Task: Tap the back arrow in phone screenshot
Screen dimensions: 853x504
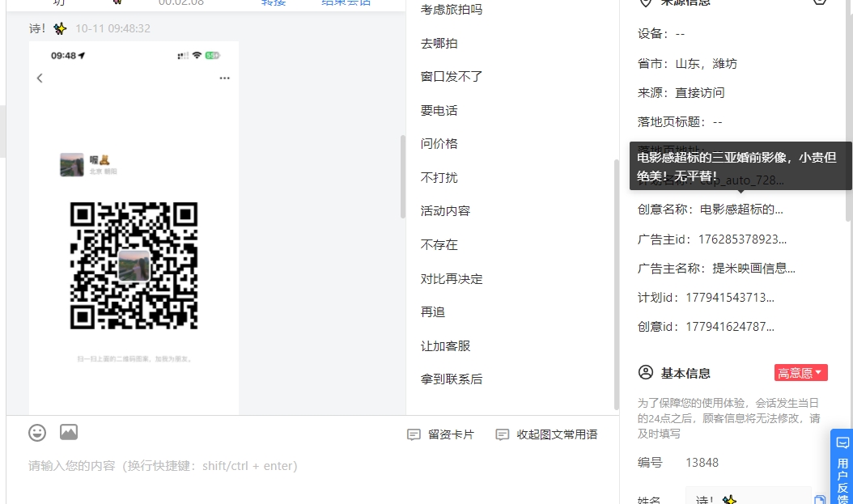Action: (x=40, y=78)
